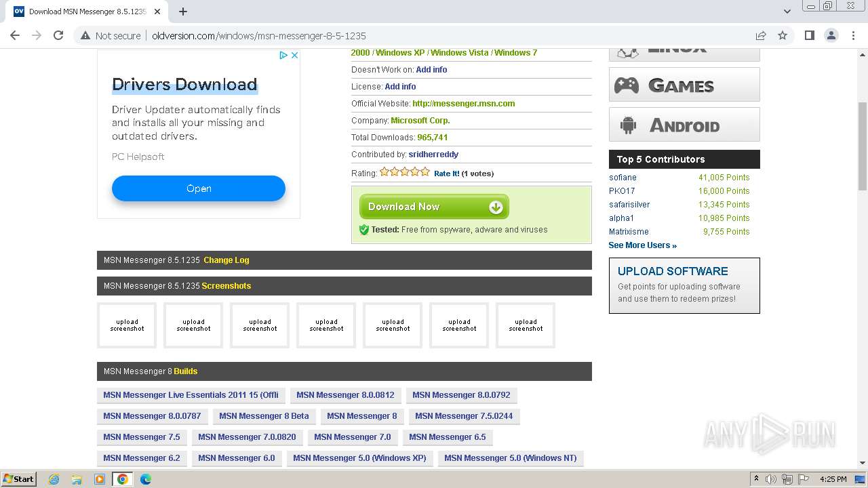Open MSN Messenger 6.5 build
The image size is (868, 488).
(448, 437)
